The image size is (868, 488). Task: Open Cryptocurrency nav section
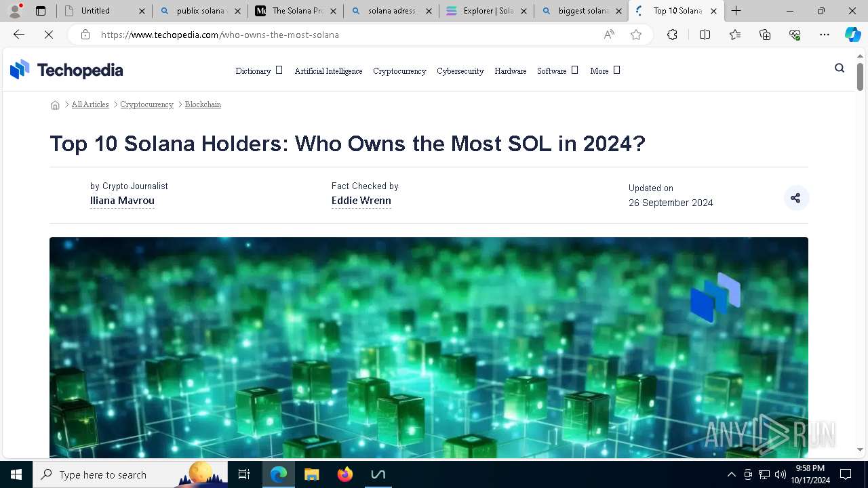[x=399, y=70]
